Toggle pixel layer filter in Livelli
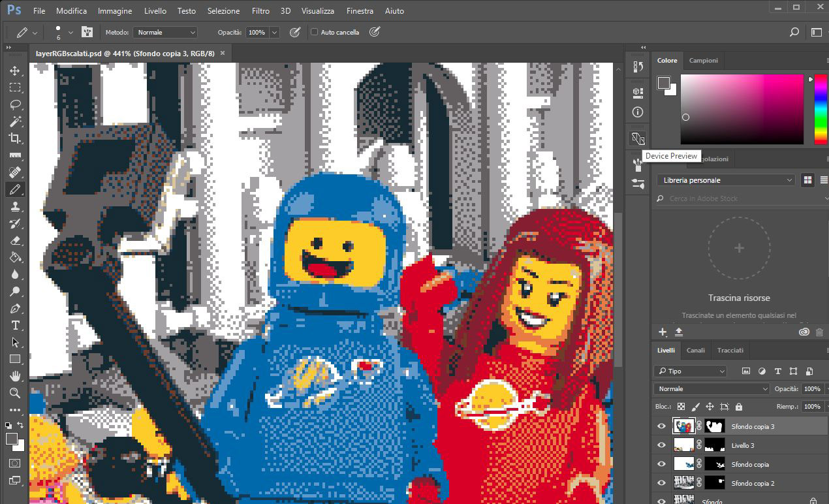Viewport: 829px width, 504px height. [746, 371]
